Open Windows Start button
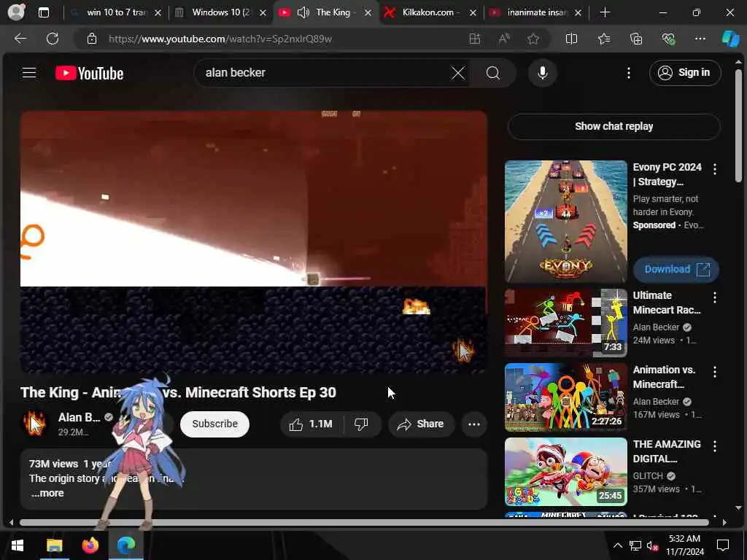Viewport: 747px width, 560px height. (18, 545)
